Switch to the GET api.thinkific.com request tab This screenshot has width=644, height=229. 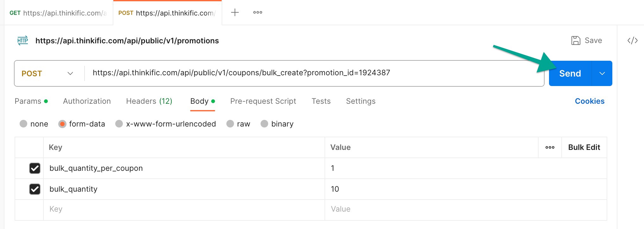tap(58, 13)
